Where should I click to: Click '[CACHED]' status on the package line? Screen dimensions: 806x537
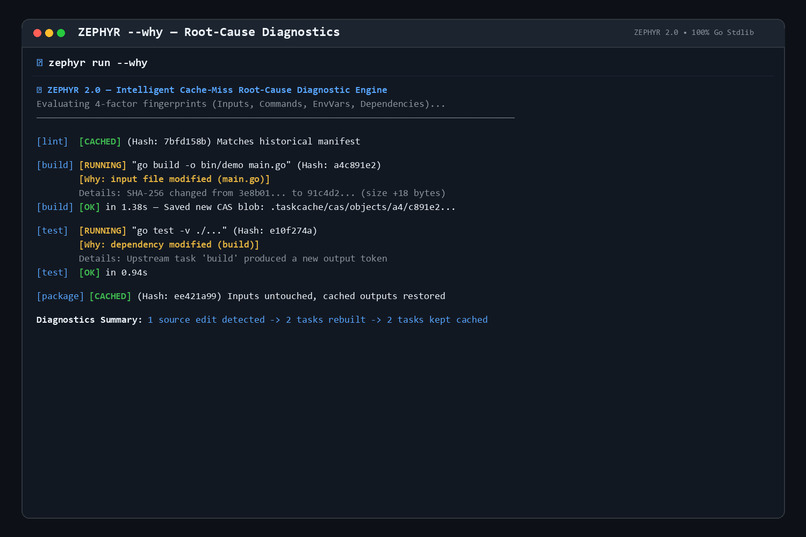(111, 295)
